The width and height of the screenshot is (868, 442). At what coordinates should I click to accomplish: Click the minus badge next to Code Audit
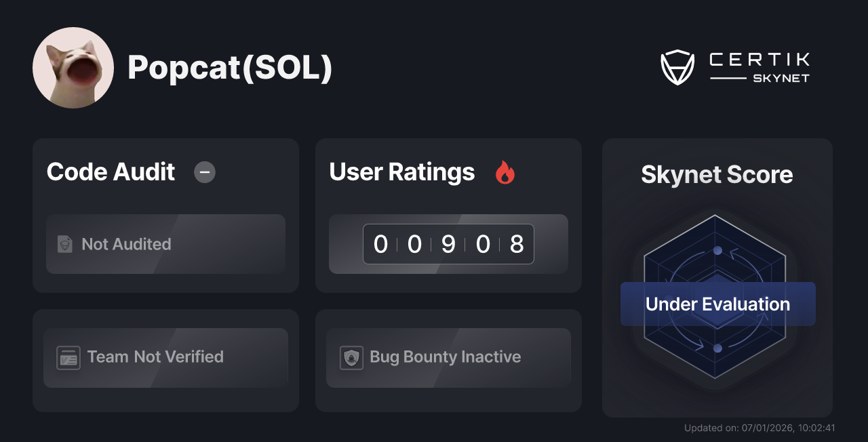coord(205,173)
